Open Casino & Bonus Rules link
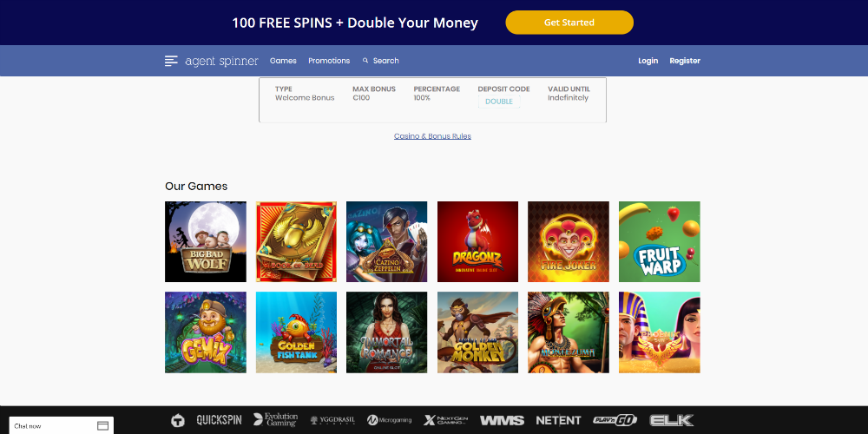 click(432, 136)
